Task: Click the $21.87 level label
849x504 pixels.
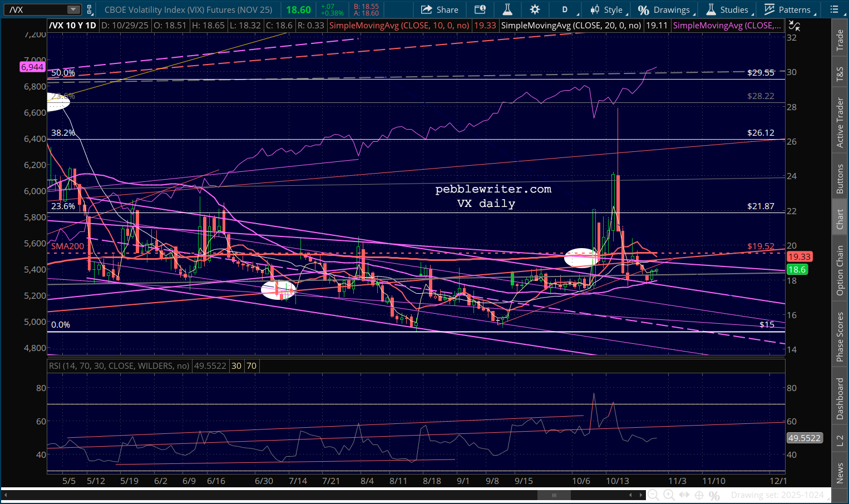Action: (x=761, y=206)
